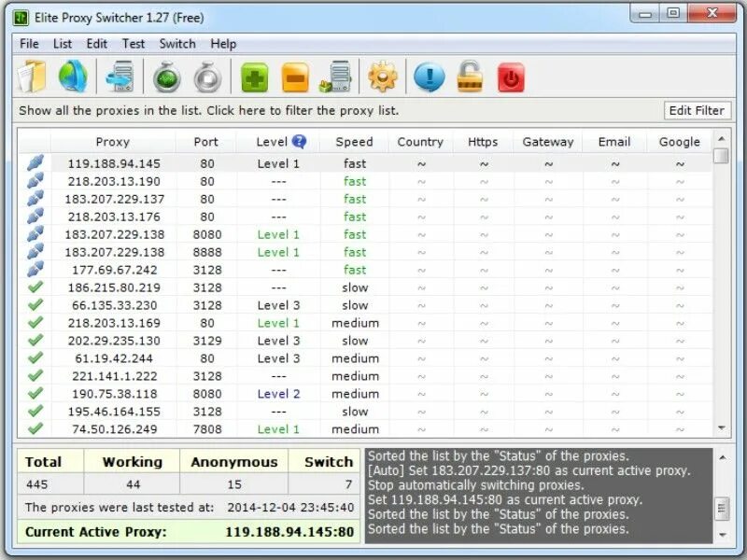Open the Switch menu
Viewport: 747px width, 560px height.
[177, 44]
